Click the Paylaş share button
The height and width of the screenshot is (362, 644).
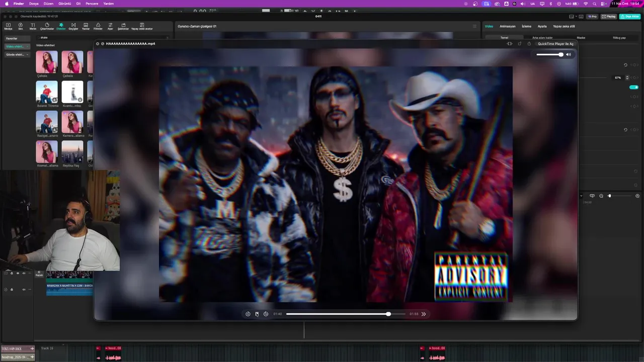(x=609, y=17)
